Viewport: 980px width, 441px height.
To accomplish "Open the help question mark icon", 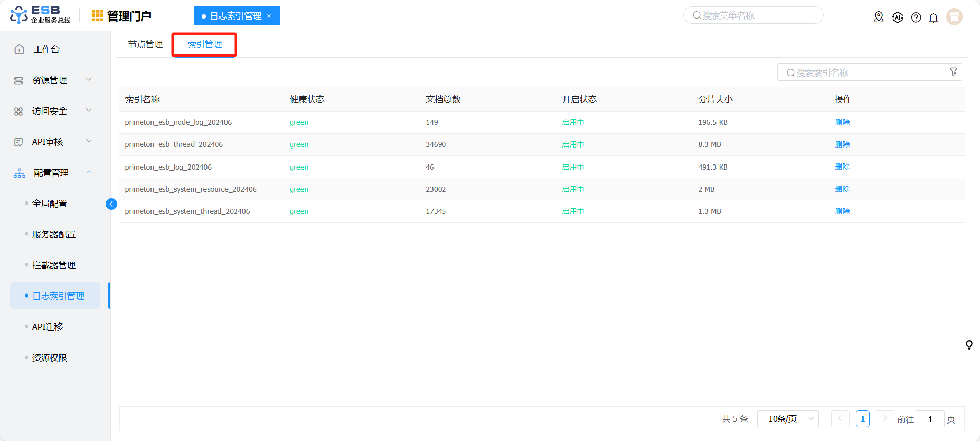I will (916, 17).
